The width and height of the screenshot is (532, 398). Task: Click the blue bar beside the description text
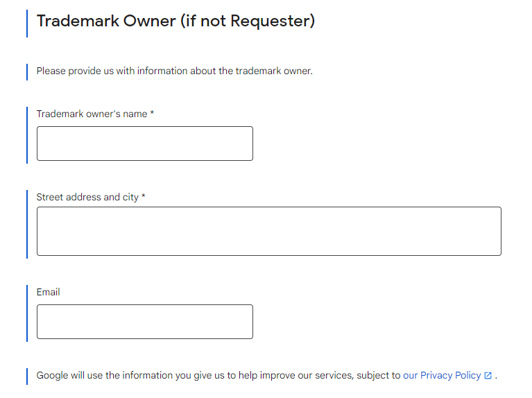click(27, 71)
